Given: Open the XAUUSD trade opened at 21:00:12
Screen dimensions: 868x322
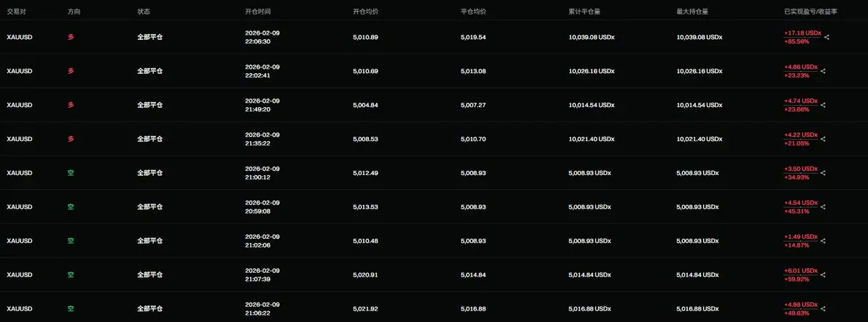Looking at the screenshot, I should [x=434, y=173].
